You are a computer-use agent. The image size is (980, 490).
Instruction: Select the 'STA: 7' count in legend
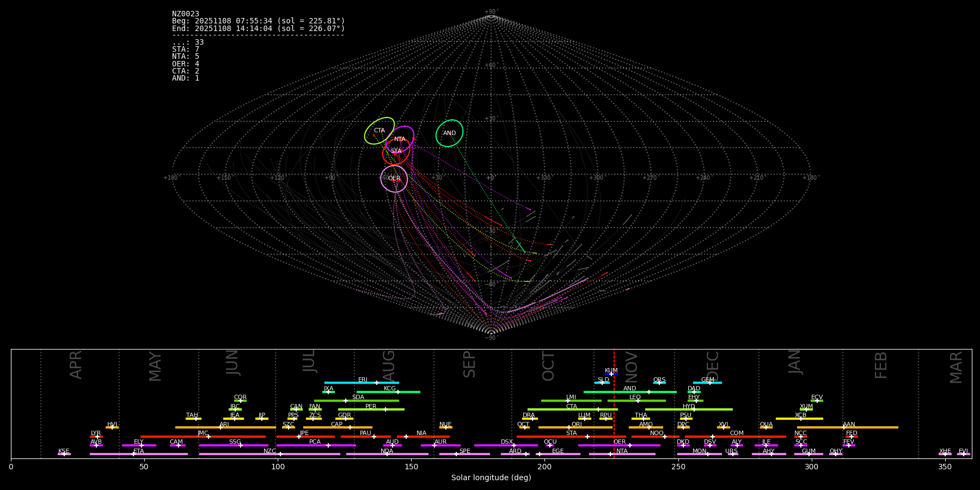pos(186,50)
